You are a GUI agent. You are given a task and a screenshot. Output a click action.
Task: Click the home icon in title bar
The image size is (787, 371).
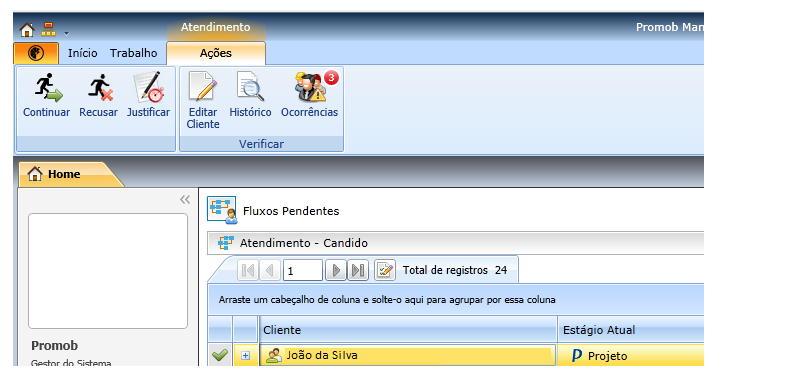pos(27,30)
